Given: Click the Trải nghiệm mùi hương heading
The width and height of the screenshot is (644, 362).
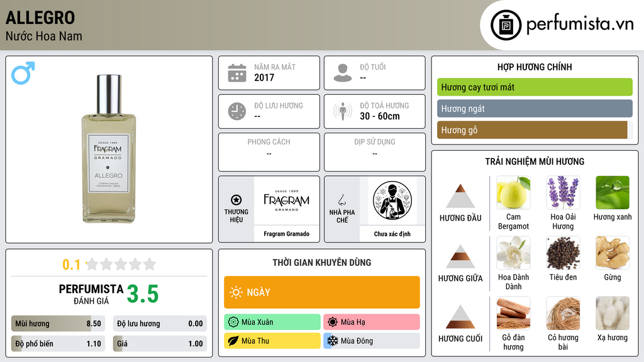Looking at the screenshot, I should click(535, 162).
